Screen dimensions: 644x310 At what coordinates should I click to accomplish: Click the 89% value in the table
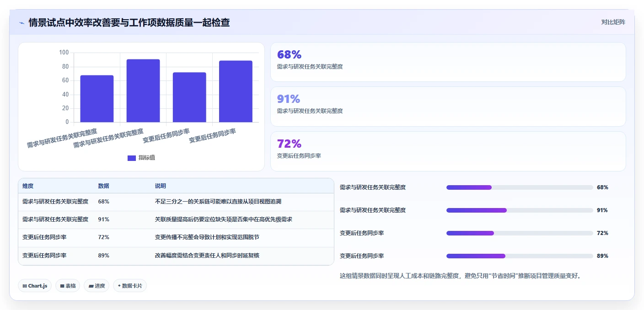103,256
